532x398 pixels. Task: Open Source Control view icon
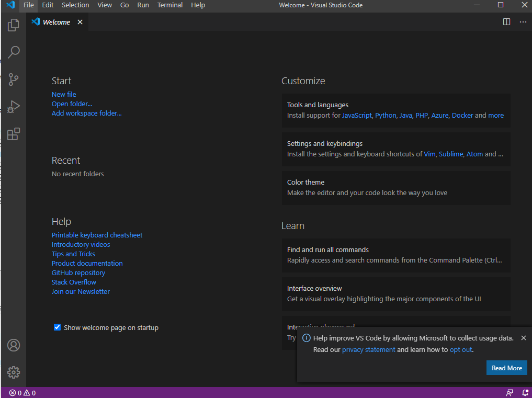(x=14, y=79)
